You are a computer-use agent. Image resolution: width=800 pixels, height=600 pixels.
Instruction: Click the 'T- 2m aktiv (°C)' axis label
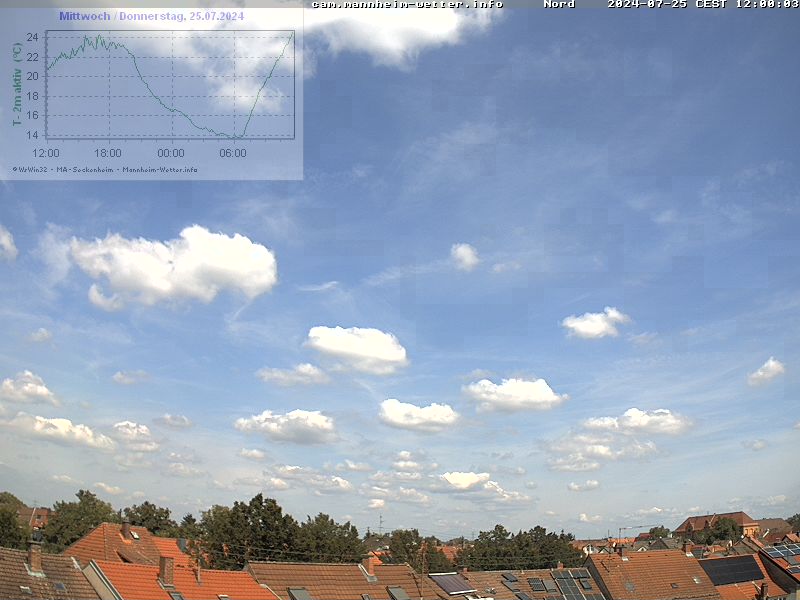17,84
